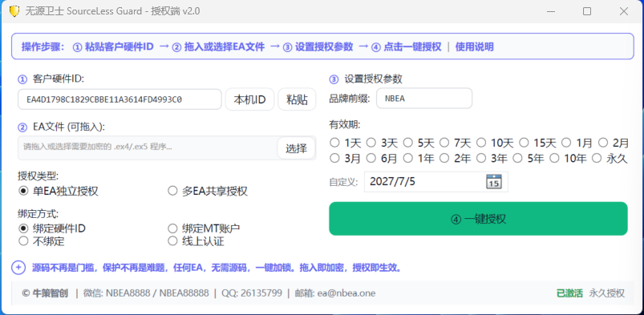
Task: Set validity period to 永久
Action: [610, 158]
